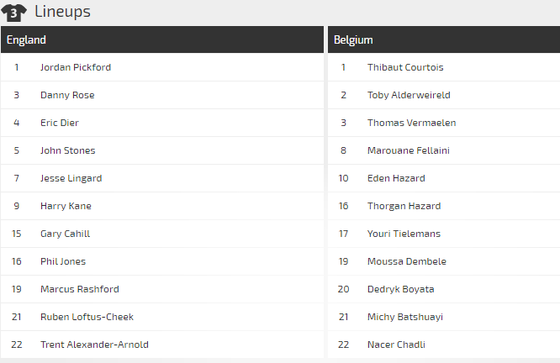Select Eden Hazard from Belgium lineup
The width and height of the screenshot is (560, 363).
396,178
